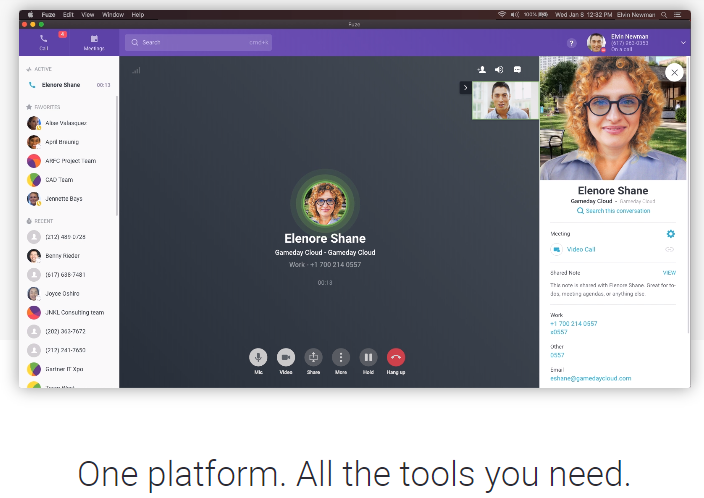Screen dimensions: 704x498
Task: Open favorite contact Jennette Bays
Action: [69, 198]
